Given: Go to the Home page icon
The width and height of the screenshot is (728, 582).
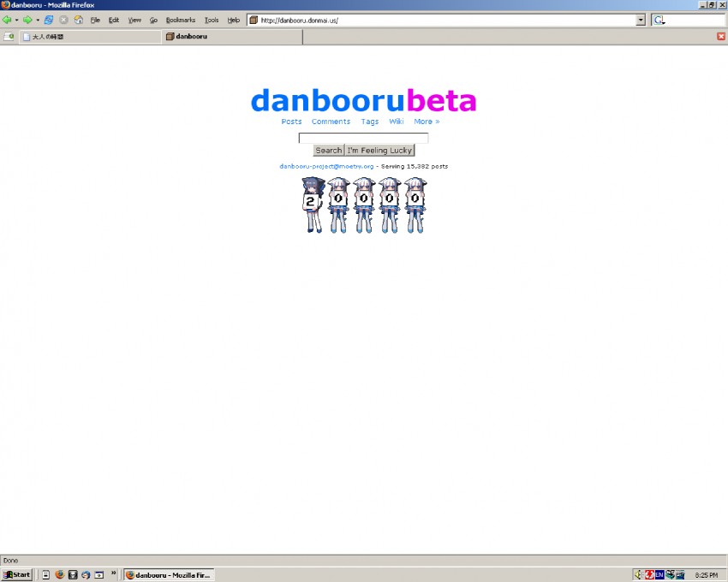Looking at the screenshot, I should [x=79, y=20].
